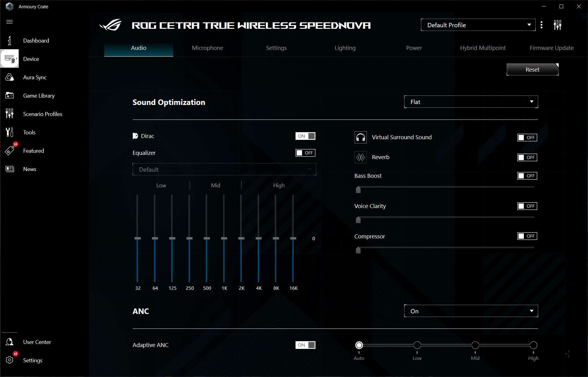Click the ROG eye logo
The height and width of the screenshot is (377, 588).
click(x=111, y=25)
